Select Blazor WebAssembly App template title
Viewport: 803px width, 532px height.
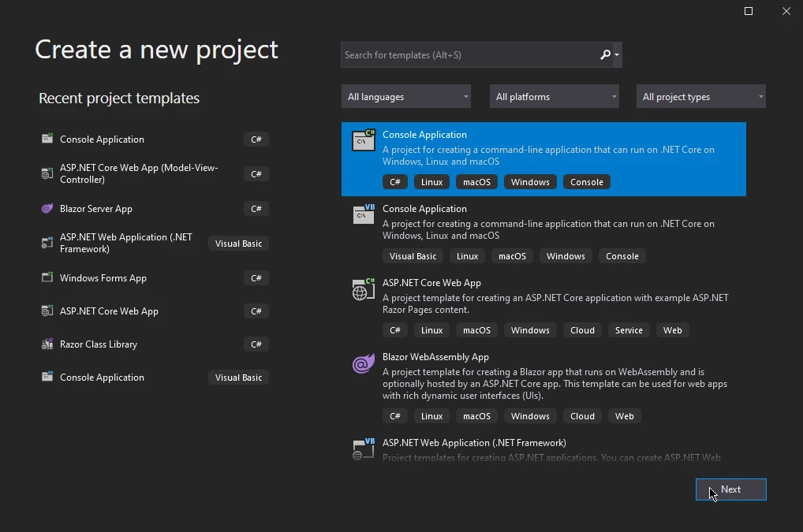[x=435, y=357]
